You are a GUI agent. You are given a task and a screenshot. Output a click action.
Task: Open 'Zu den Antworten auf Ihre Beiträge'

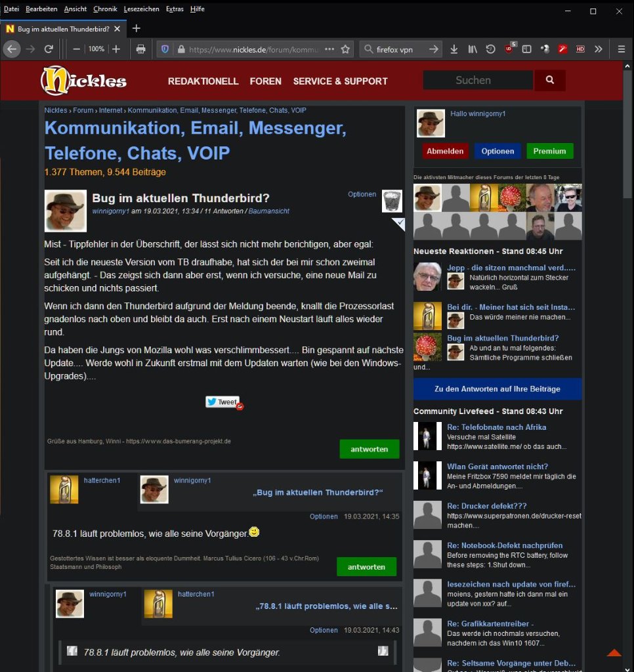(x=497, y=388)
